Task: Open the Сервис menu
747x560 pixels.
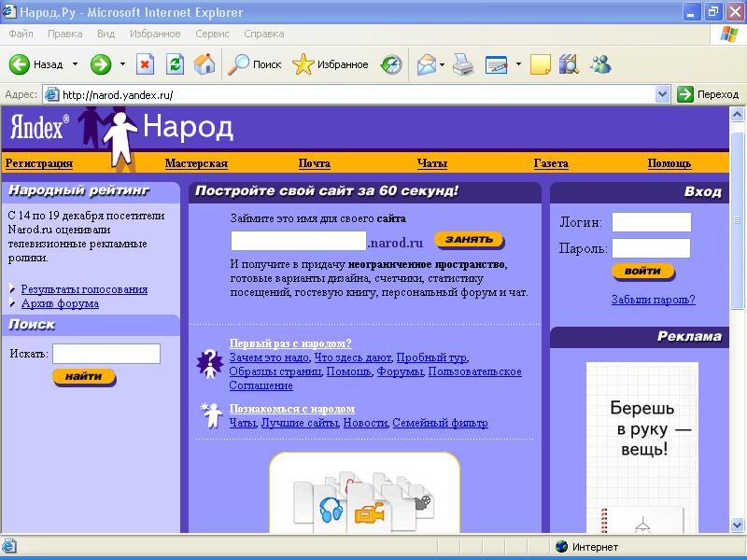Action: [212, 34]
